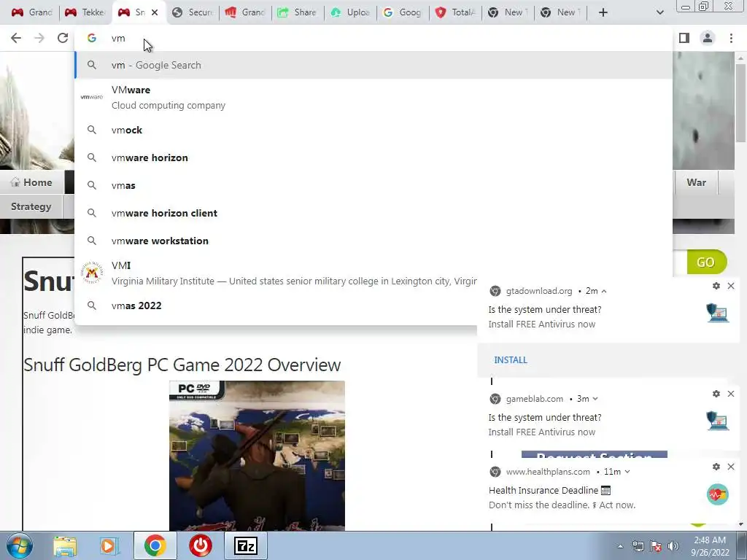The height and width of the screenshot is (560, 747).
Task: Click the green GO search button
Action: tap(706, 262)
